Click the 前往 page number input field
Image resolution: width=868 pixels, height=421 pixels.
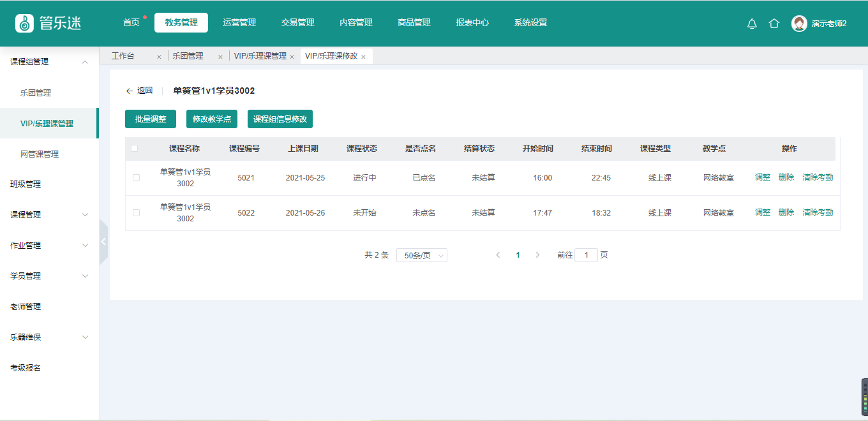pyautogui.click(x=586, y=255)
